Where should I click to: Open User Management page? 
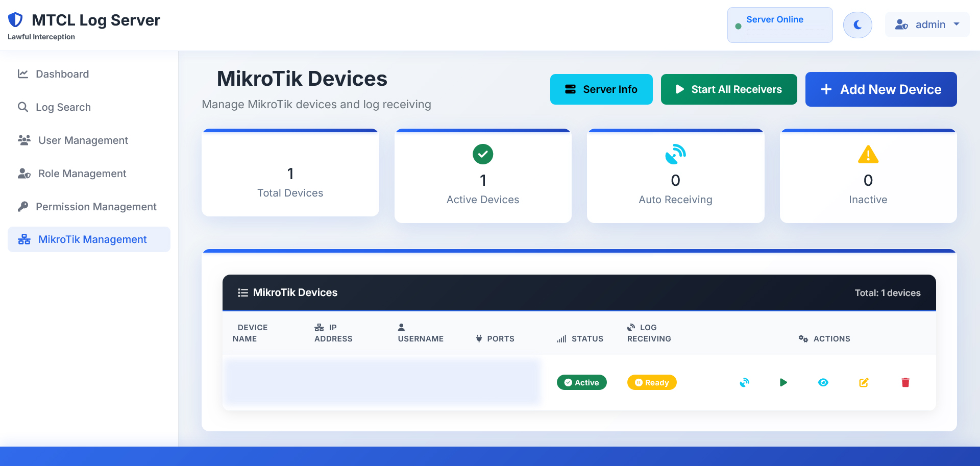[x=83, y=140]
